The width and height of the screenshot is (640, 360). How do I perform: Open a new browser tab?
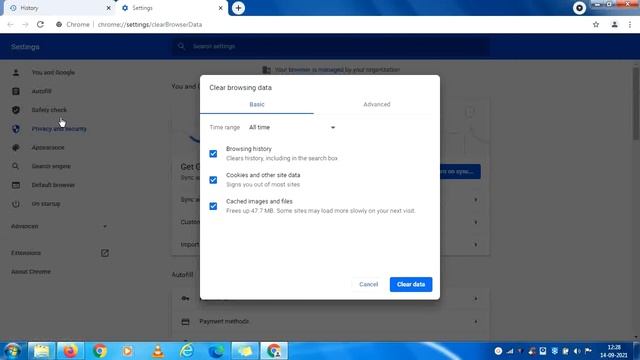pos(238,8)
